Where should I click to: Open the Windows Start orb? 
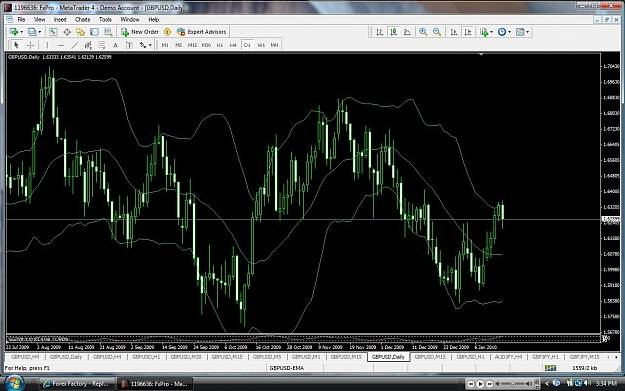point(13,383)
